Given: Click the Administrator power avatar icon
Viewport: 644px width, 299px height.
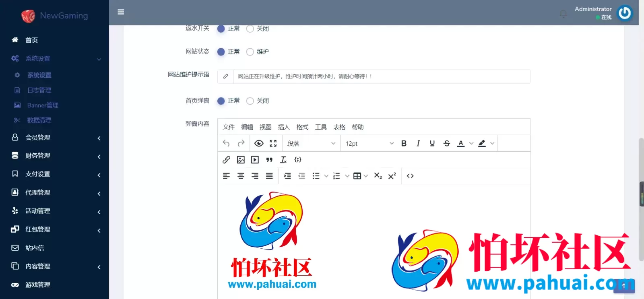Looking at the screenshot, I should pos(625,13).
